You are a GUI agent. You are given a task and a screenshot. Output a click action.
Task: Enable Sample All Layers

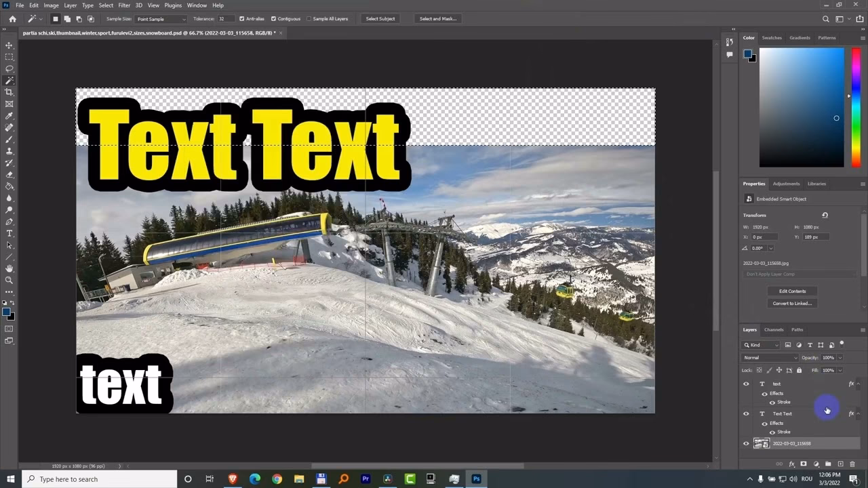(309, 18)
